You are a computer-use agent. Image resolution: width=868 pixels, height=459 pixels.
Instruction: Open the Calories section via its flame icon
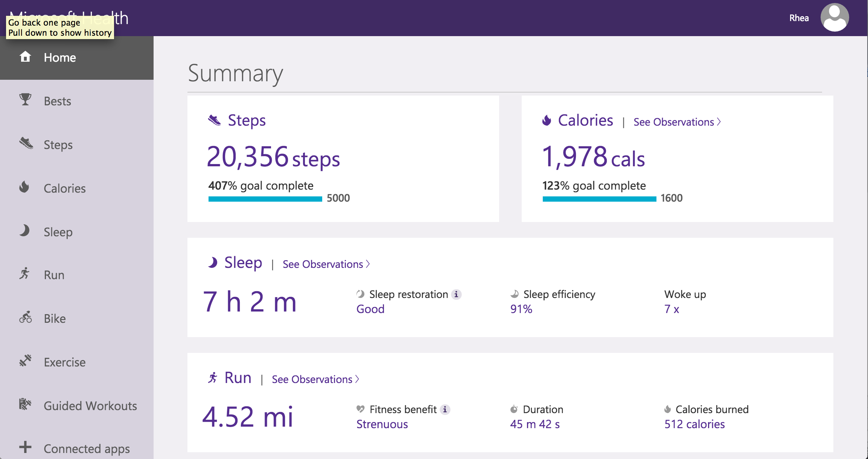[24, 188]
